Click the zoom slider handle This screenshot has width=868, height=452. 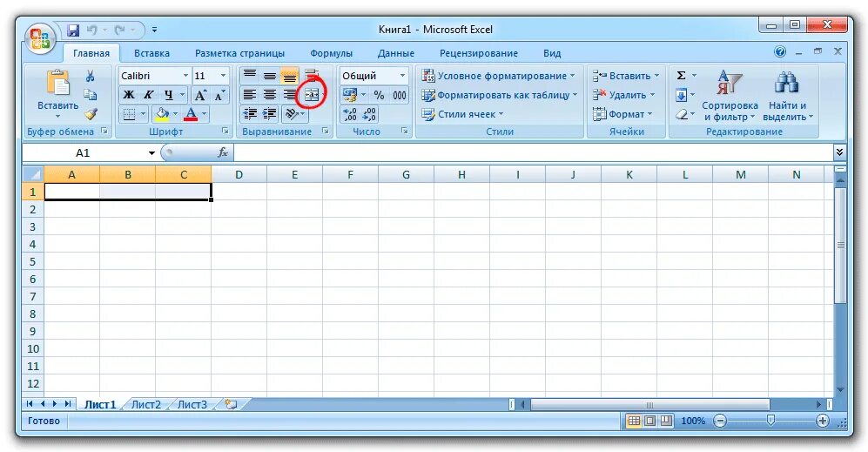770,421
